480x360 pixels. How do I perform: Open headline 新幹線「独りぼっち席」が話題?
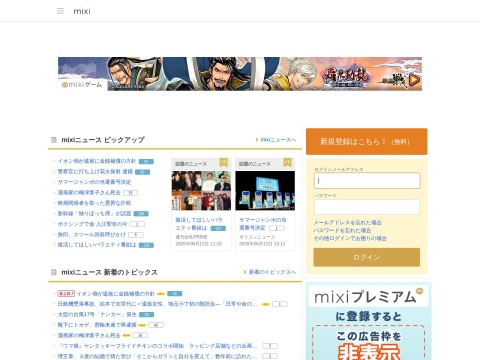click(x=94, y=213)
